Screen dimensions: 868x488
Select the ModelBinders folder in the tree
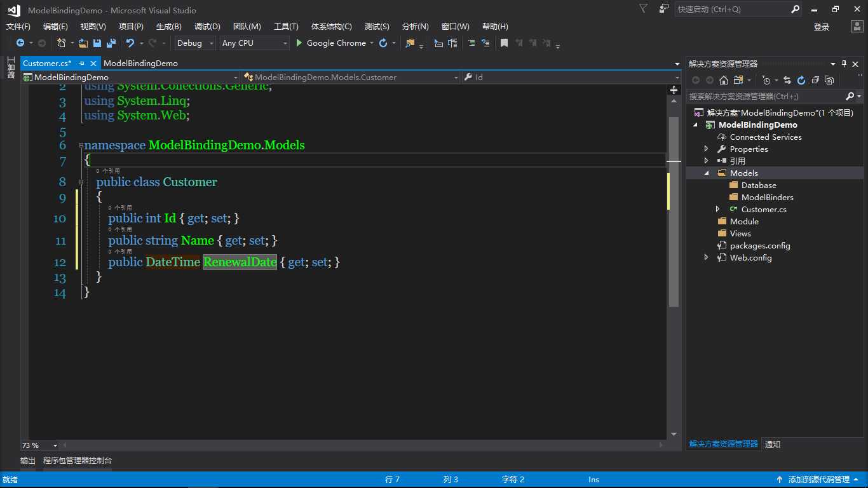click(x=767, y=197)
